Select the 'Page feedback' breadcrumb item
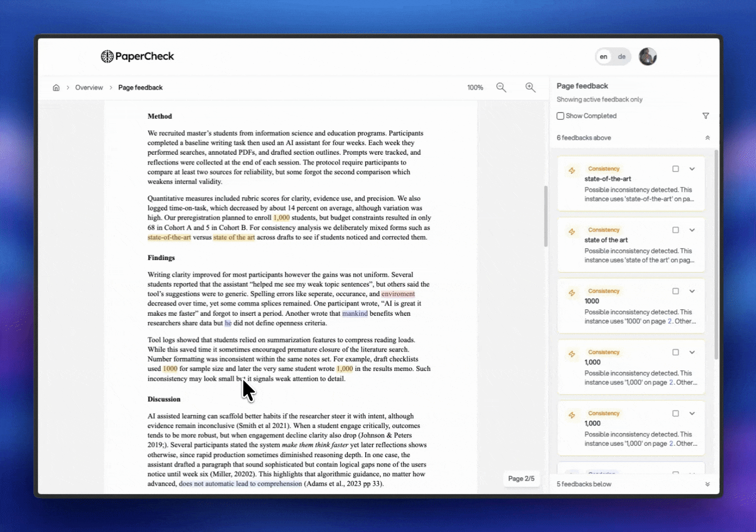 (x=140, y=88)
